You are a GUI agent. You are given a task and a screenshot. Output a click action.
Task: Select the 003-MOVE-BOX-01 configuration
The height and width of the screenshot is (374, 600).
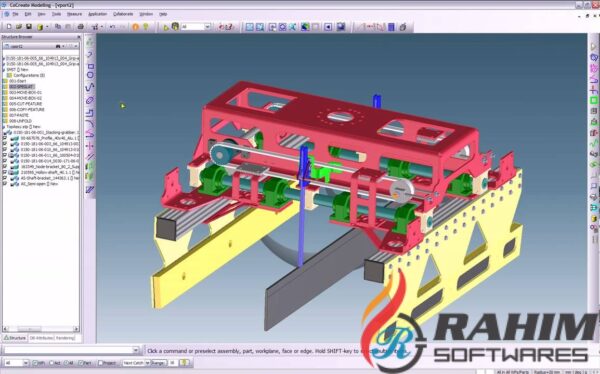coord(25,92)
